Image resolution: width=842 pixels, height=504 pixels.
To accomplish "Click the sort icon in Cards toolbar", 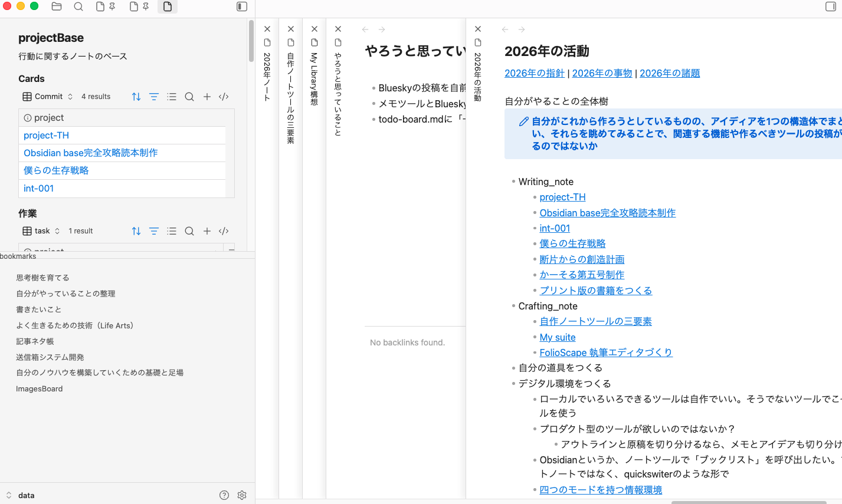I will [136, 97].
